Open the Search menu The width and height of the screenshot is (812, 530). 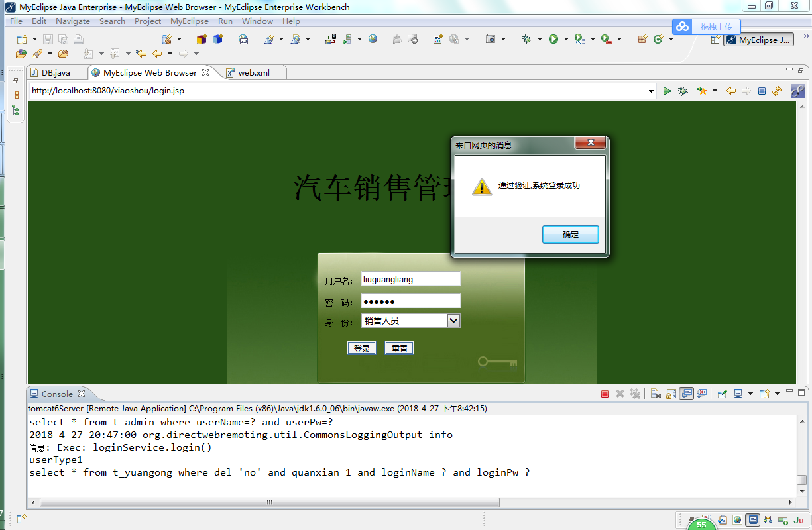pyautogui.click(x=112, y=21)
